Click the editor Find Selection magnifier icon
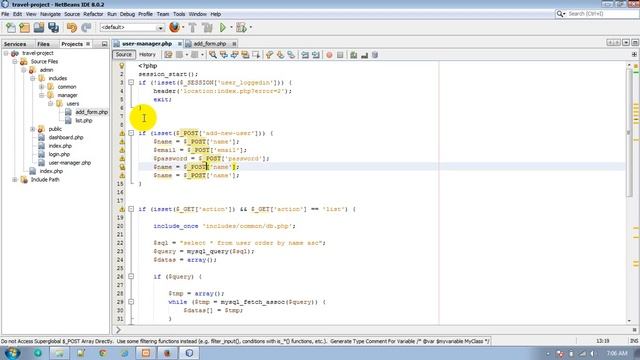 pos(213,55)
